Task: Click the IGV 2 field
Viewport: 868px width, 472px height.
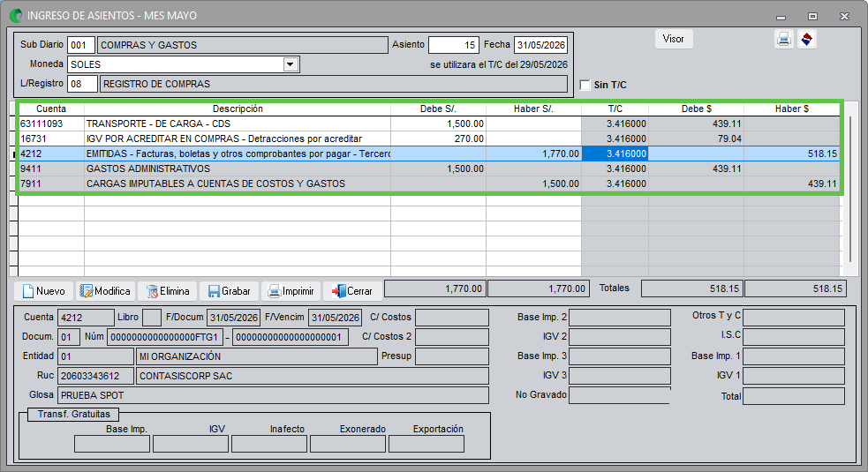Action: [x=620, y=337]
